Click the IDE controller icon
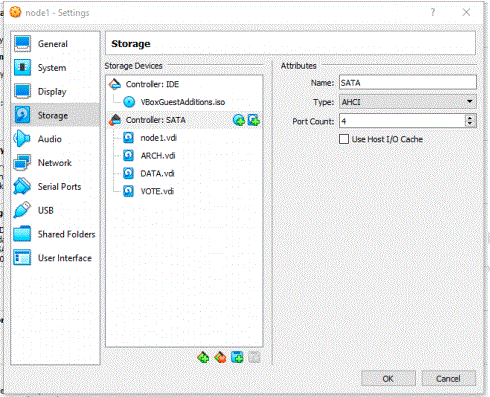 [115, 84]
